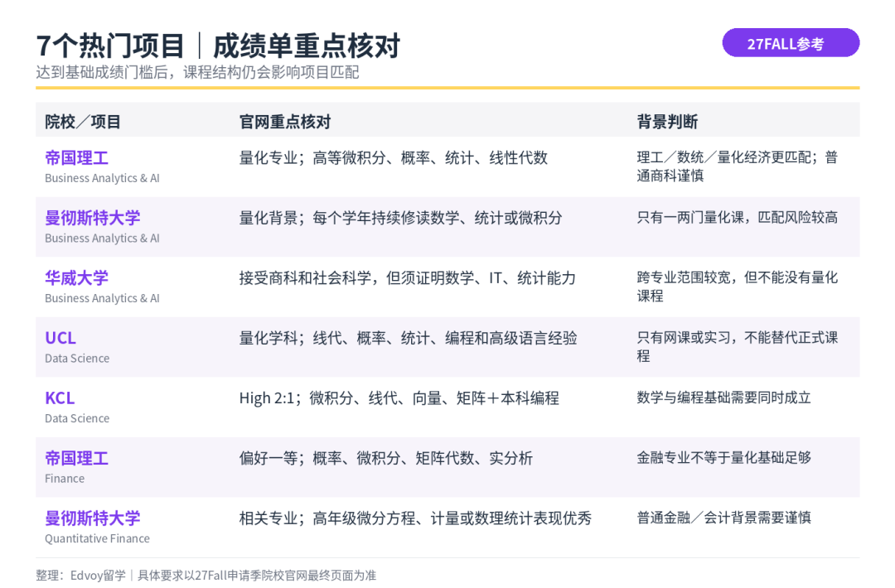Click the Quantitative Finance program label

97,538
